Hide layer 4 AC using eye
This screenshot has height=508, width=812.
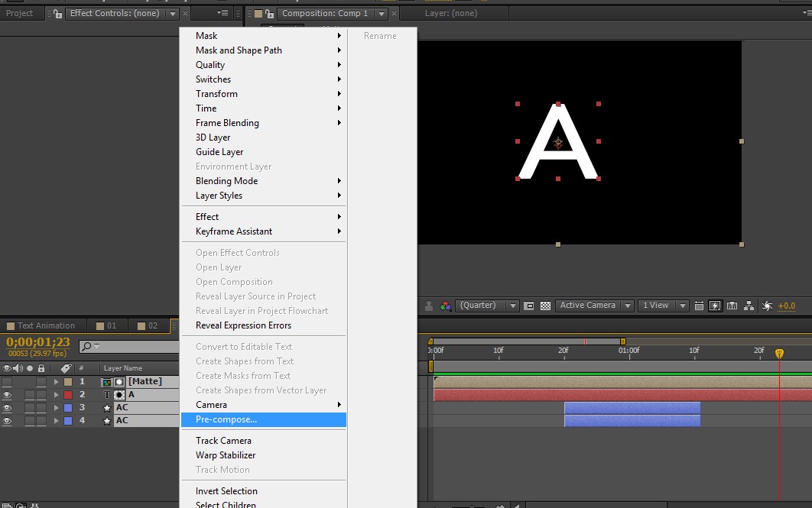pyautogui.click(x=7, y=421)
